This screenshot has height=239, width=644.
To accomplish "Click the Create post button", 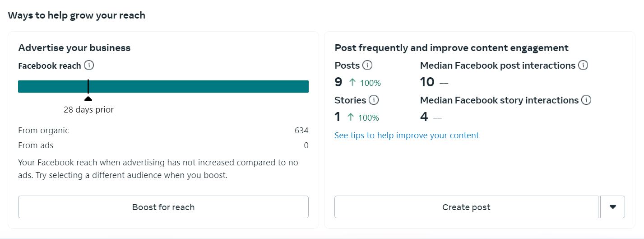I will [x=466, y=207].
